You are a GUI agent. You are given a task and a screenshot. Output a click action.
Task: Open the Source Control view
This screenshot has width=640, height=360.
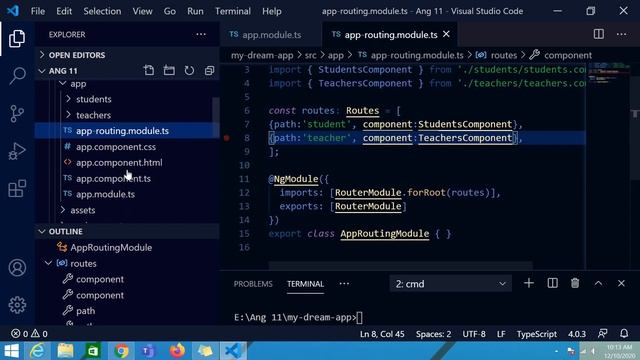pyautogui.click(x=17, y=113)
